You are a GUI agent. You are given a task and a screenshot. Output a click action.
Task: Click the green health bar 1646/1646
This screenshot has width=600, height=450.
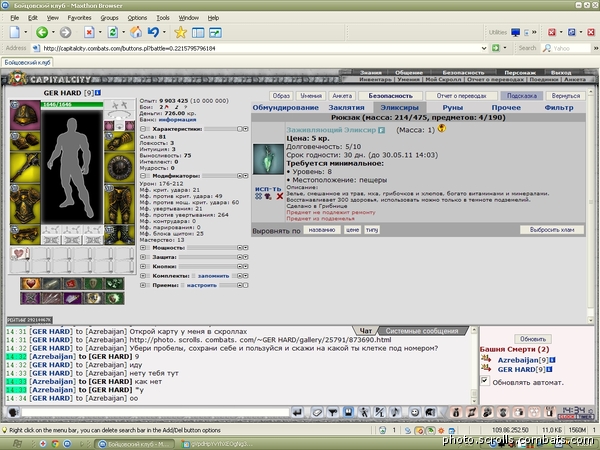click(x=72, y=104)
